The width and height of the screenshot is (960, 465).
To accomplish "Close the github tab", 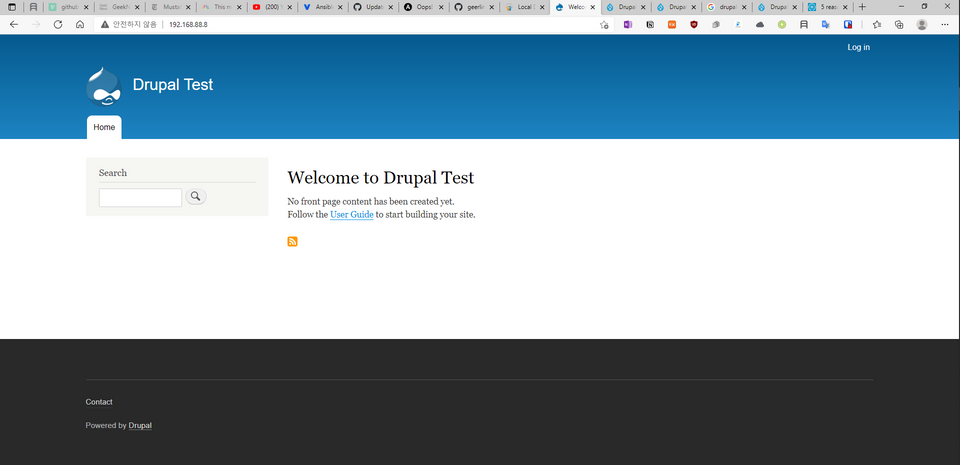I will tap(86, 7).
